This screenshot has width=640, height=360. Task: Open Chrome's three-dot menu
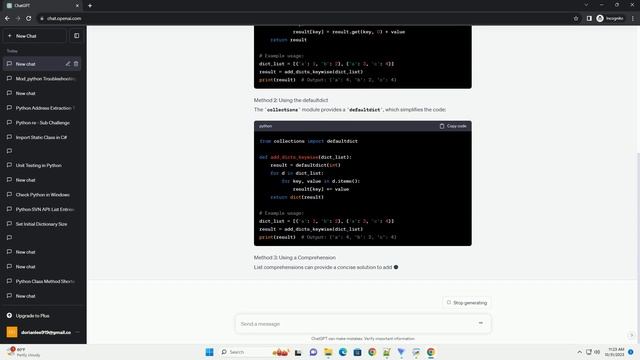point(633,18)
